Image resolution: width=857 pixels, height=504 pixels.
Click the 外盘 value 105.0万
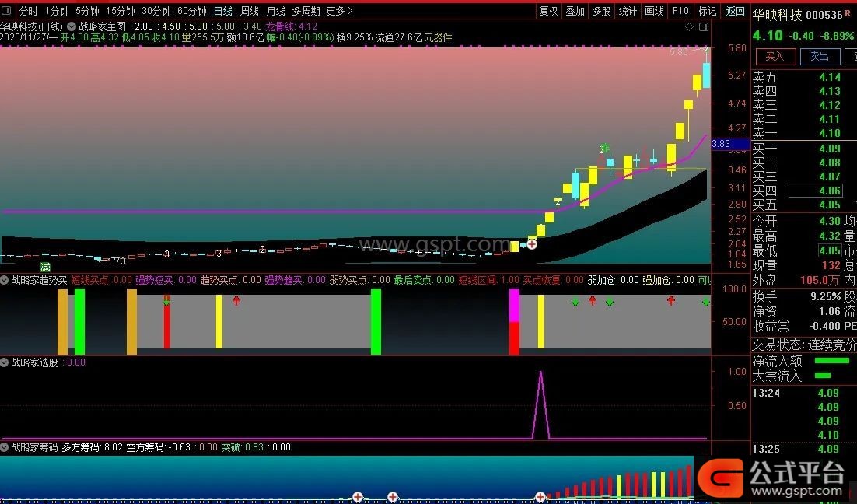[820, 280]
